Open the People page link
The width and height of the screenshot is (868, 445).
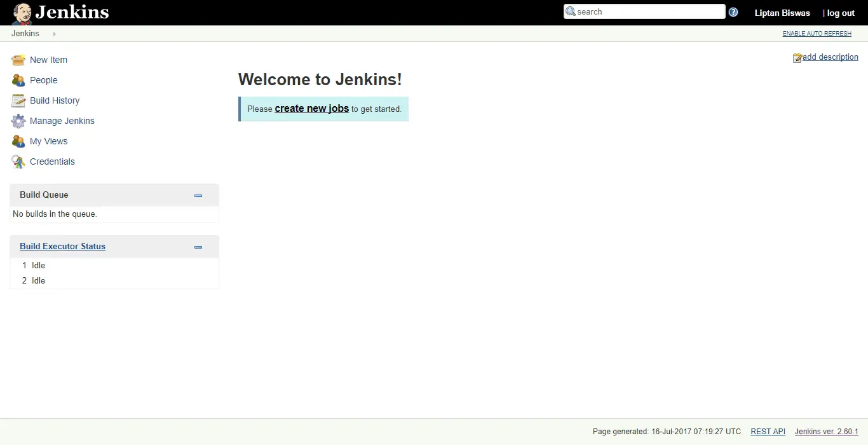44,80
